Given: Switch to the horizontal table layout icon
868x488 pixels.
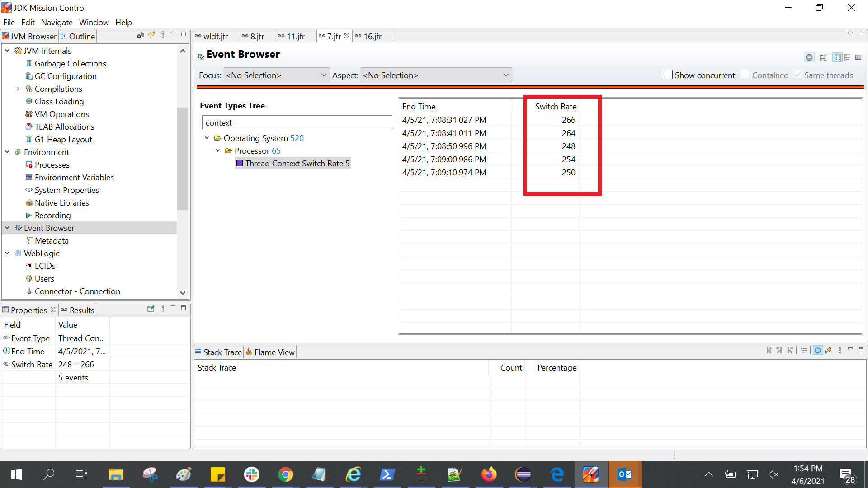Looking at the screenshot, I should 848,57.
